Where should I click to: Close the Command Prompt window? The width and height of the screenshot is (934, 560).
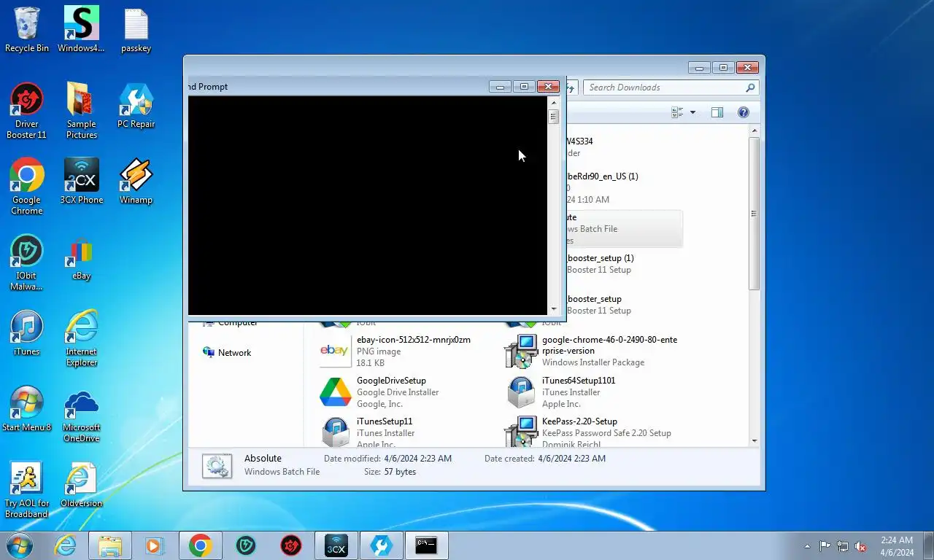[x=548, y=86]
